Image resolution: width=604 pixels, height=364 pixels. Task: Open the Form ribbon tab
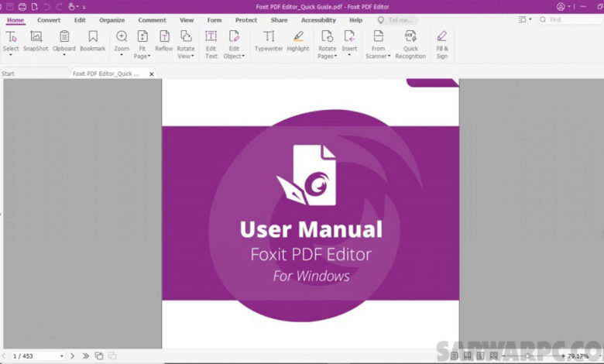(x=214, y=20)
